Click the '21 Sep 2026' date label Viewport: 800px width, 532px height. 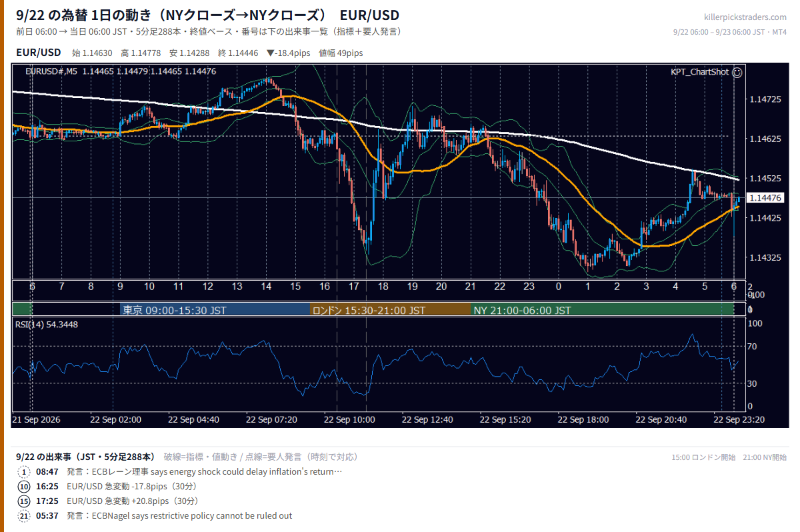36,420
